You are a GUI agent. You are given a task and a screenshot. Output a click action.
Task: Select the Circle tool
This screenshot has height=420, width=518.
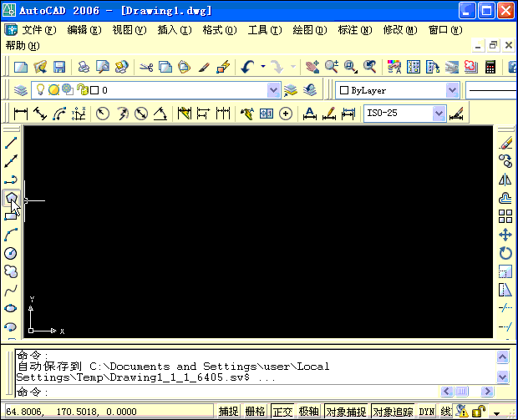point(11,253)
